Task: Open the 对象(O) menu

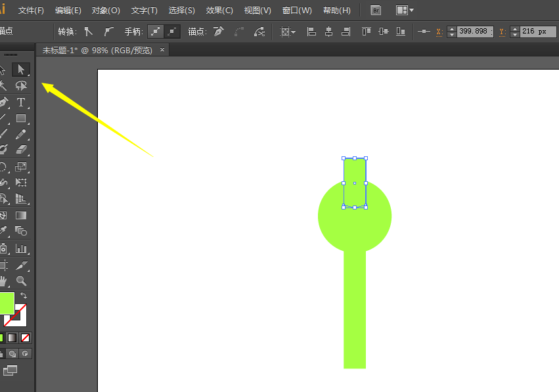Action: click(x=106, y=11)
